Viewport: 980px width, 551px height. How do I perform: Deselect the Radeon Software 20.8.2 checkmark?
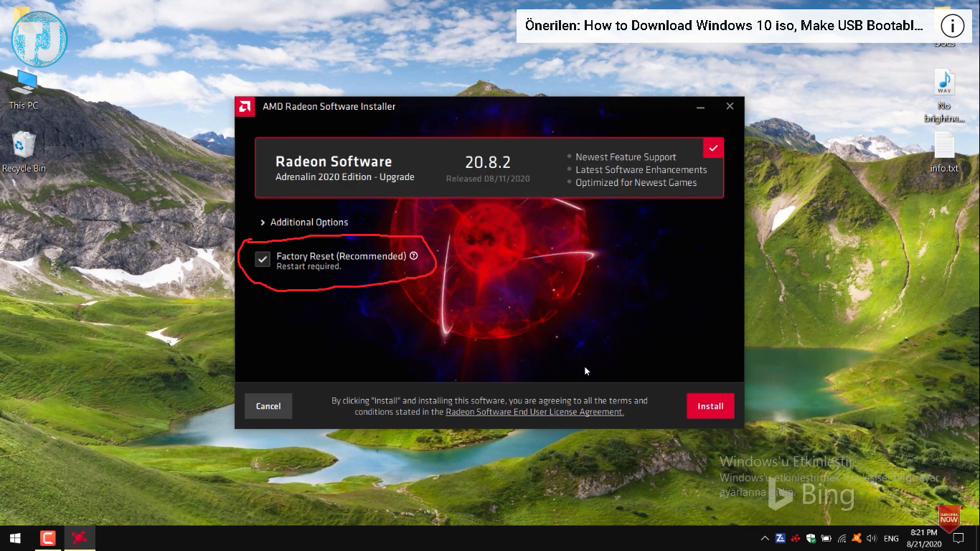tap(713, 148)
